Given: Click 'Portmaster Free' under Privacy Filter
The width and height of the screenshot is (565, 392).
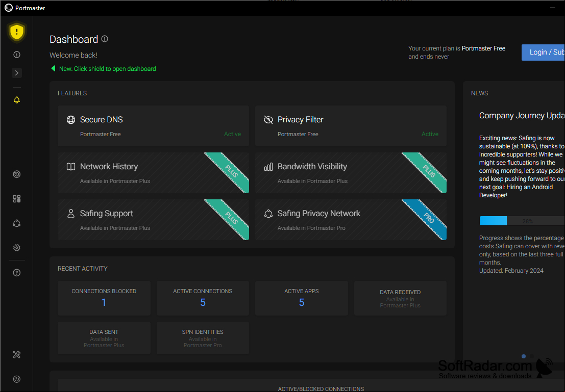Looking at the screenshot, I should [298, 134].
